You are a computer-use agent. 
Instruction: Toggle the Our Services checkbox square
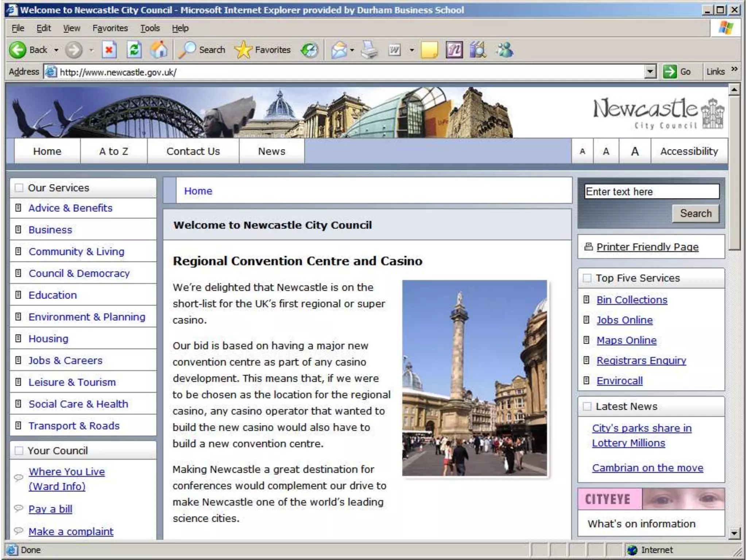19,188
